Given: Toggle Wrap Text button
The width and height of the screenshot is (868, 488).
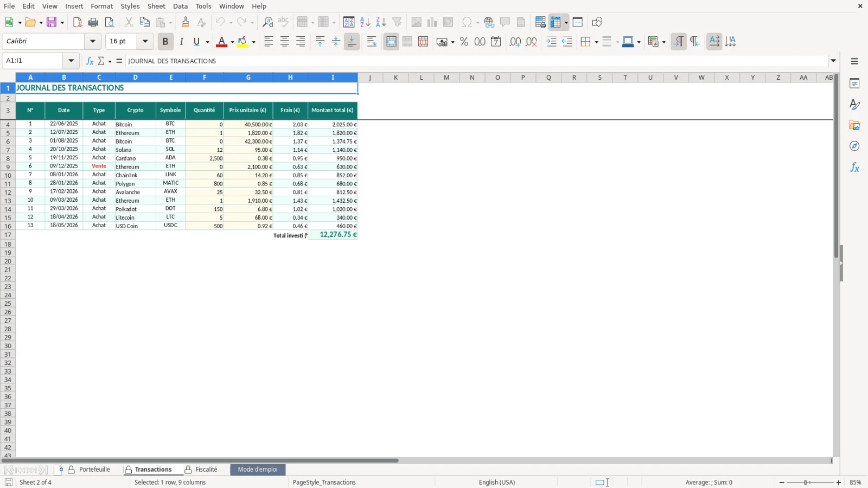Looking at the screenshot, I should pos(372,42).
